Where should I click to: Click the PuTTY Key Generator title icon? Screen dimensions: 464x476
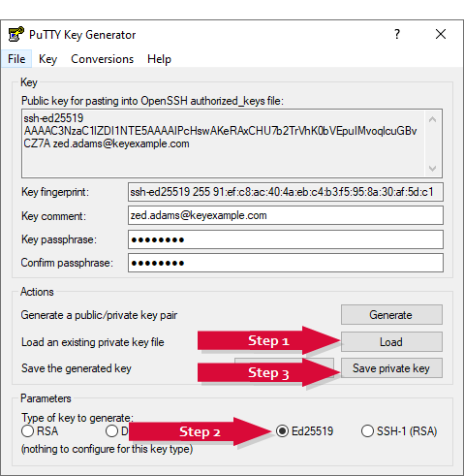point(15,34)
